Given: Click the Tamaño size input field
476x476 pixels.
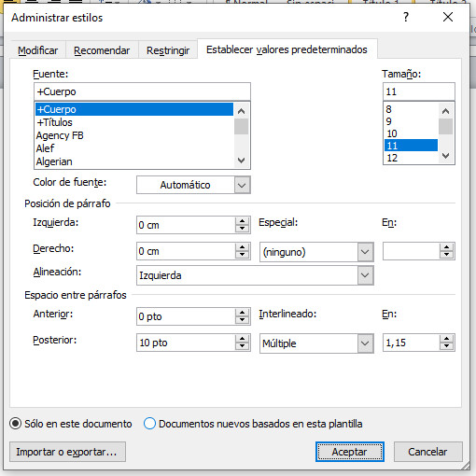Looking at the screenshot, I should click(x=419, y=91).
